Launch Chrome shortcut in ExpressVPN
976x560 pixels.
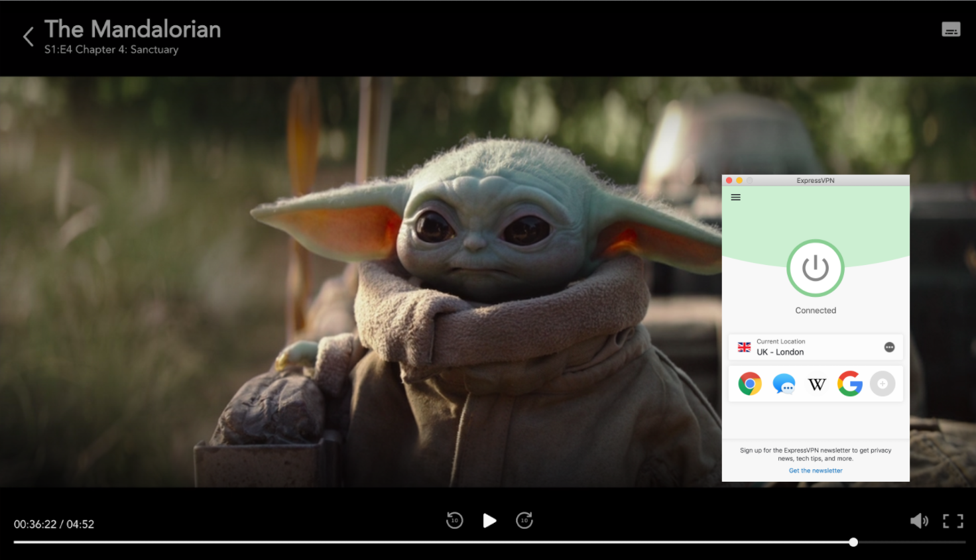tap(750, 384)
